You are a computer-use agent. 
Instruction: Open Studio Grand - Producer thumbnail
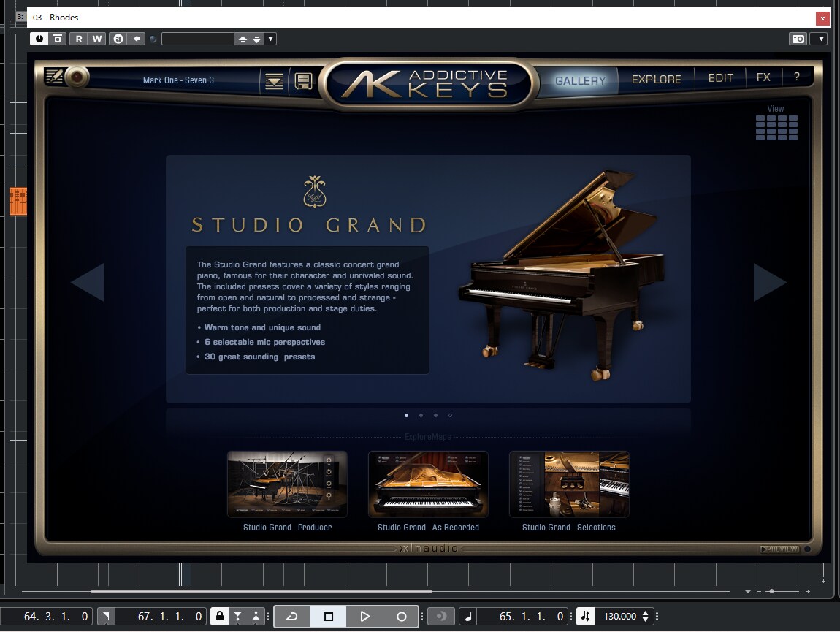(x=287, y=484)
